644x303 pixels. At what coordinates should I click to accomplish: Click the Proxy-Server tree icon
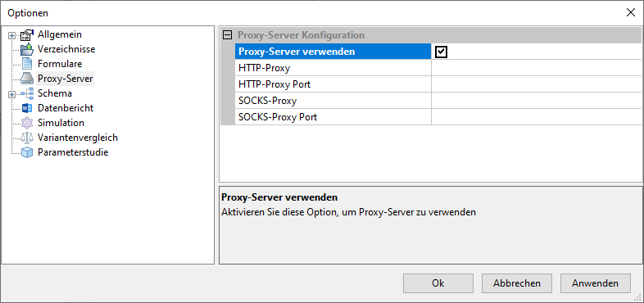click(x=27, y=79)
